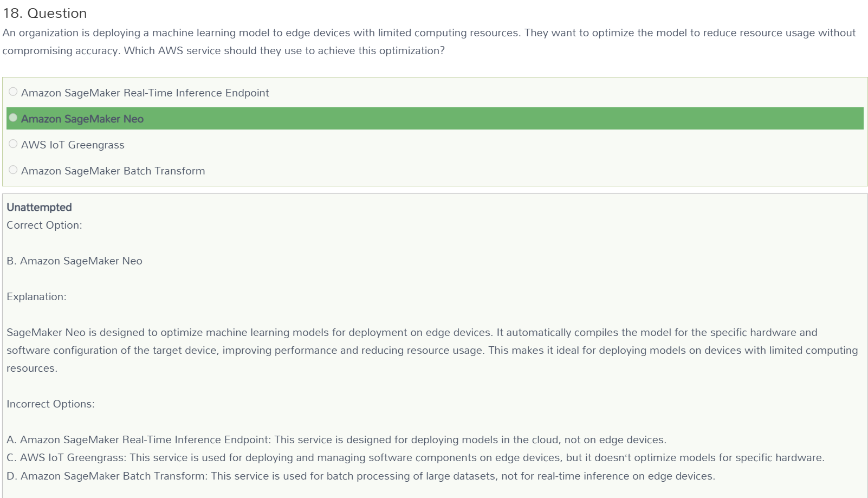Click the 'A. Amazon SageMaker Real-Time Inference Endpoint' explanation line
This screenshot has height=498, width=868.
(336, 439)
